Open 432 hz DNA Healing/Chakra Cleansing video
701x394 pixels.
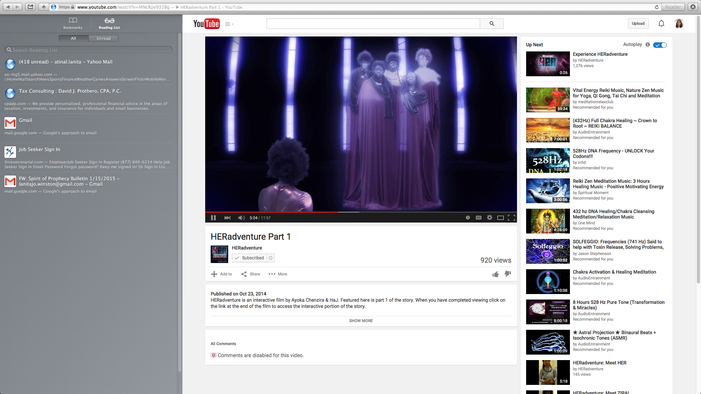click(613, 214)
